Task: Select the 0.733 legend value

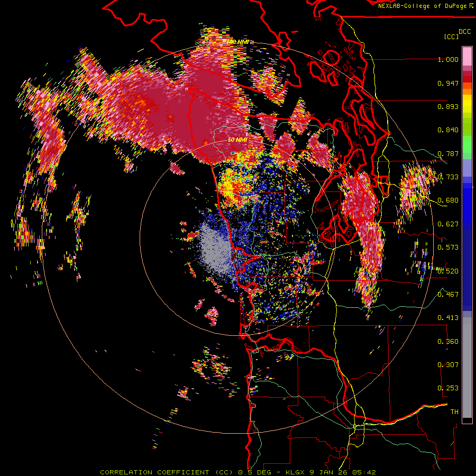Action: (x=448, y=177)
